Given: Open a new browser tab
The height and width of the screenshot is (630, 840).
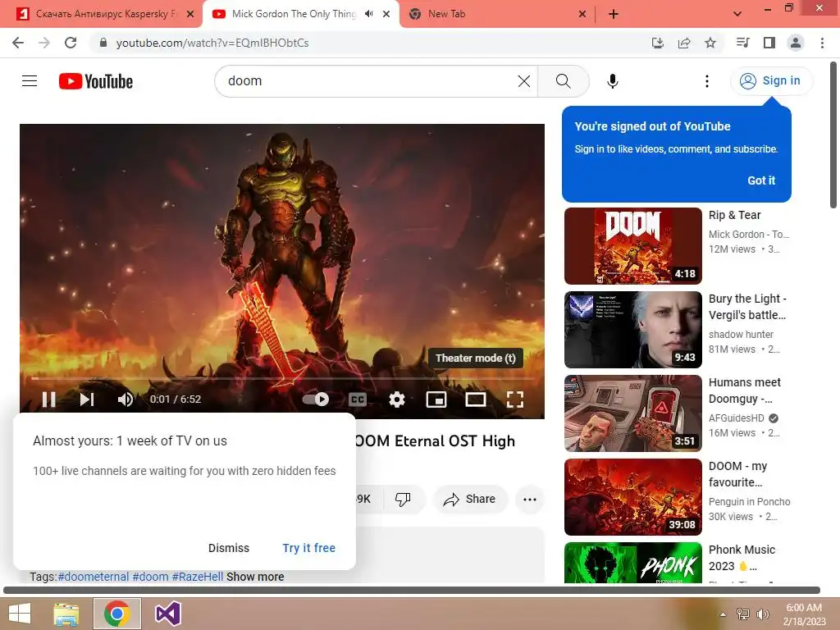Looking at the screenshot, I should point(614,14).
